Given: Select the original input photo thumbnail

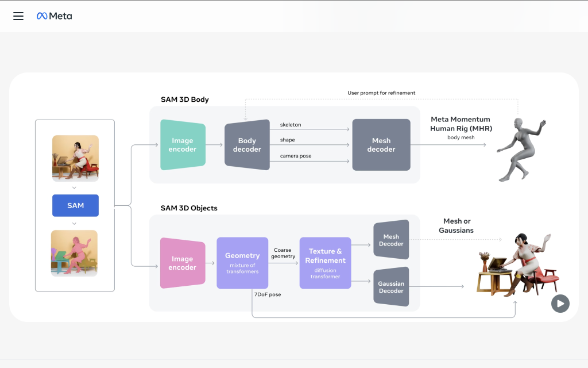Looking at the screenshot, I should click(x=75, y=158).
